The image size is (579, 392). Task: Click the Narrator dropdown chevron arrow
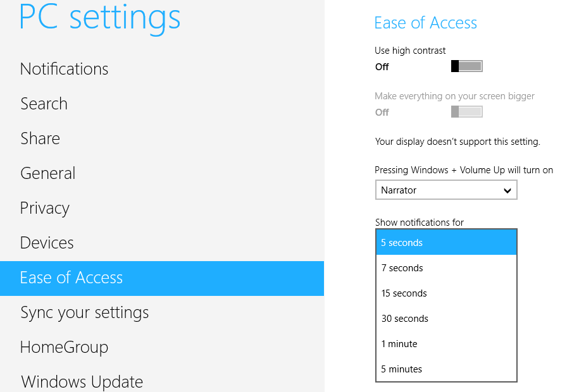[x=507, y=190]
